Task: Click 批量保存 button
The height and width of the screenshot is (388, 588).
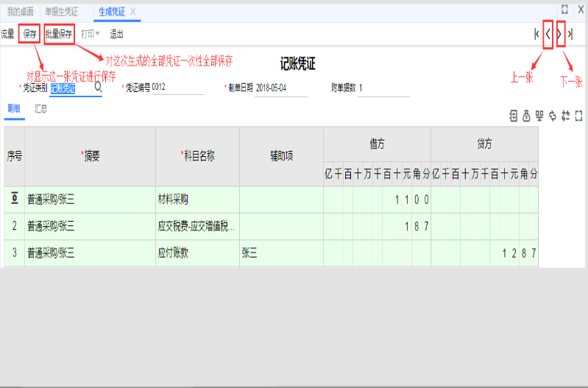Action: click(59, 34)
